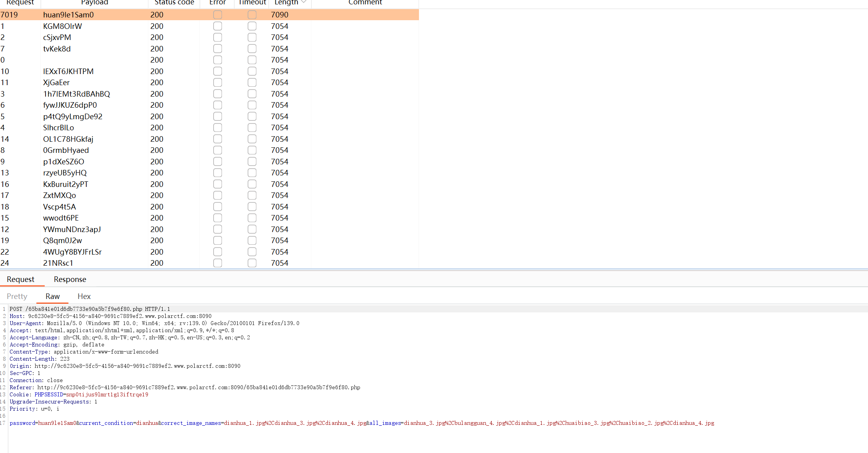Check the Error checkbox for request 7019
868x453 pixels.
(217, 15)
